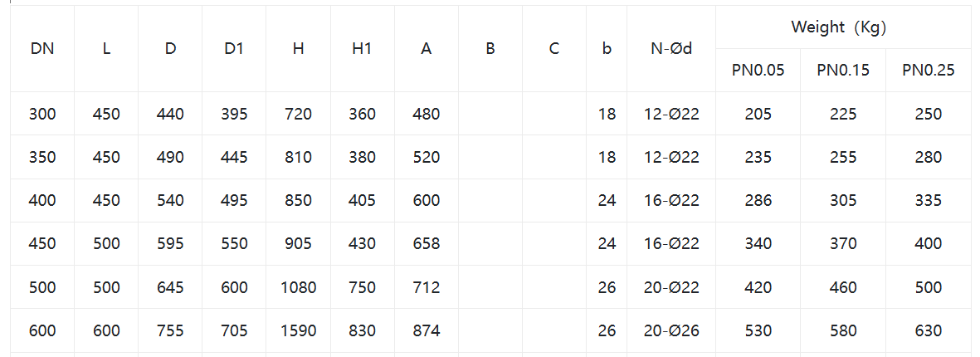This screenshot has width=980, height=357.
Task: Click the 905 cell in DN 450 row
Action: click(298, 244)
